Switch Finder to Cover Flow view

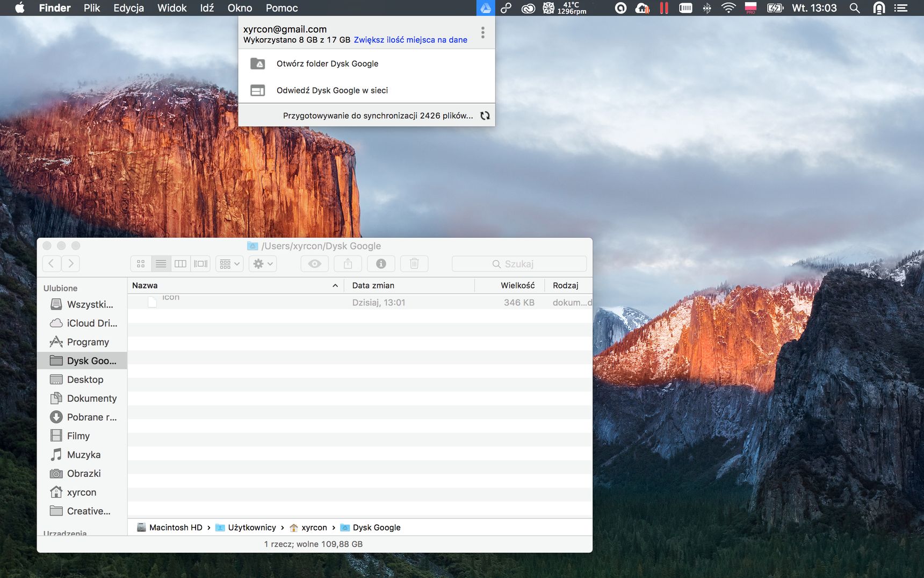pyautogui.click(x=200, y=263)
